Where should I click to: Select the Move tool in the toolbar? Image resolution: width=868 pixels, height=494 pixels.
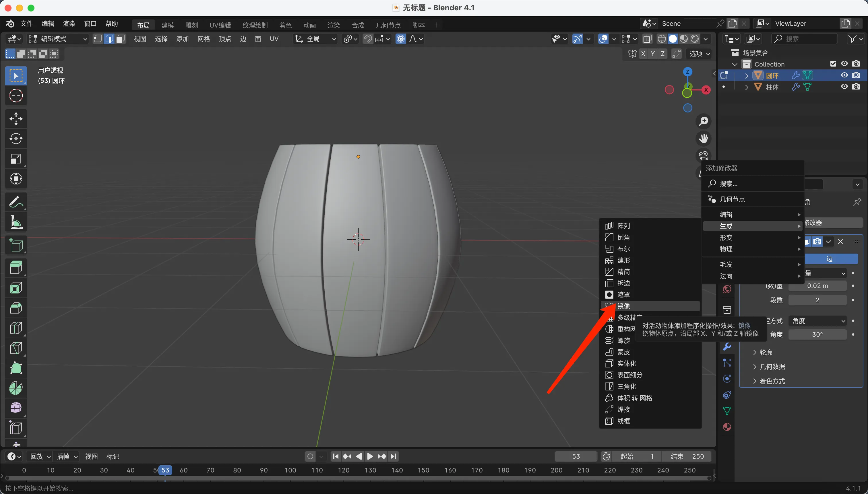pyautogui.click(x=15, y=119)
